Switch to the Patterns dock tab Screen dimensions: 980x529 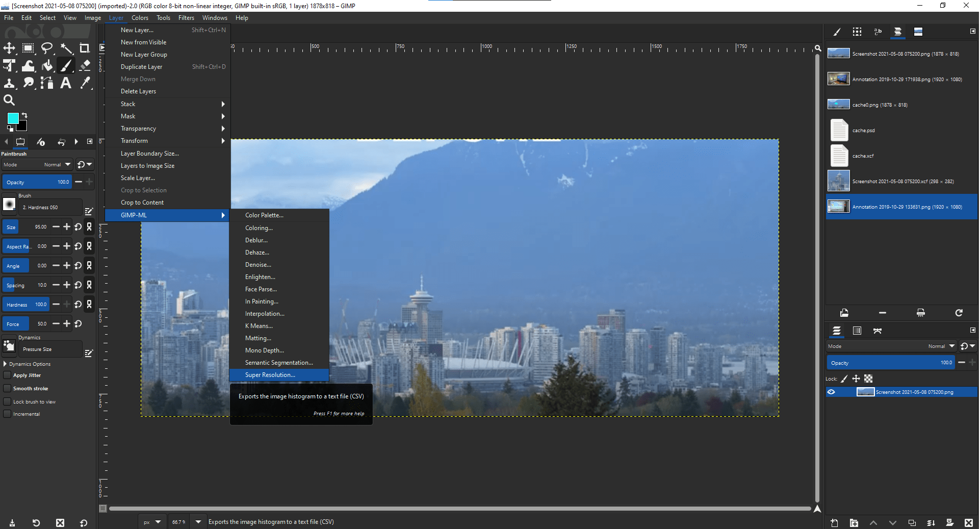coord(857,32)
